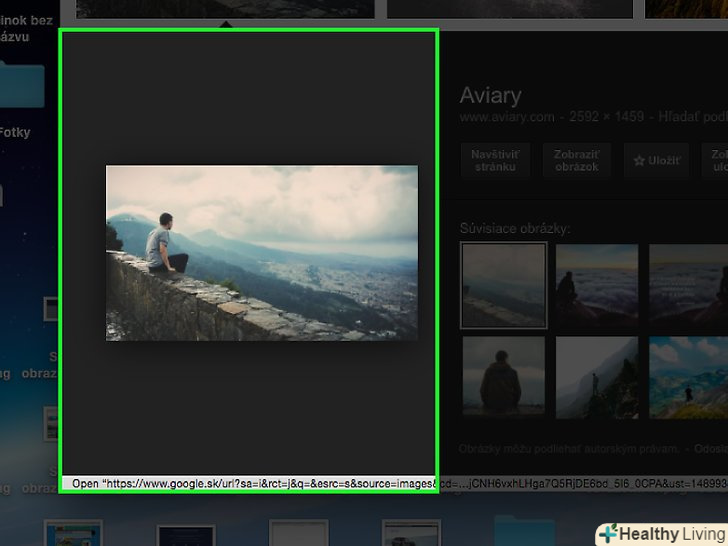Open related thumbnail of colorful blue mountain scene
This screenshot has width=728, height=546.
(x=688, y=377)
